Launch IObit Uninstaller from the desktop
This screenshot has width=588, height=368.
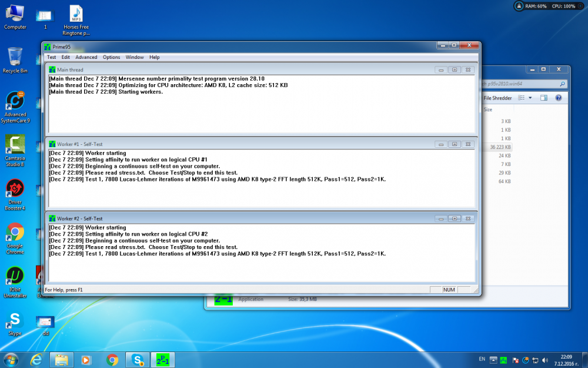pos(15,283)
